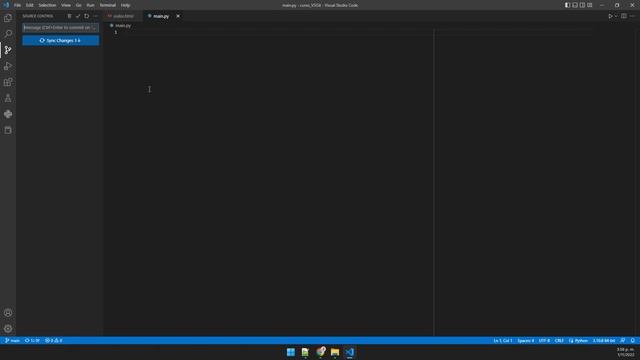Select the Source Control activity bar icon
The image size is (640, 360).
(8, 50)
